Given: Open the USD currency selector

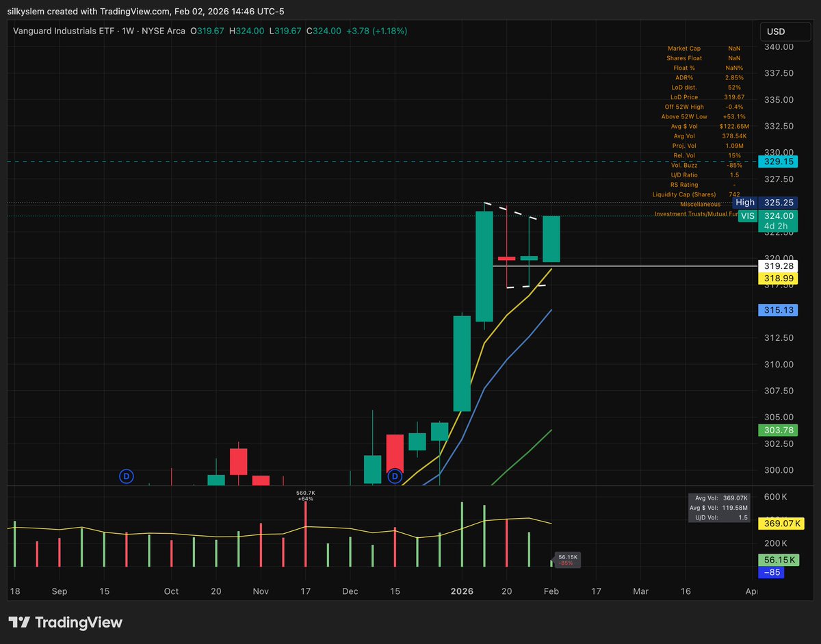Looking at the screenshot, I should [x=784, y=31].
